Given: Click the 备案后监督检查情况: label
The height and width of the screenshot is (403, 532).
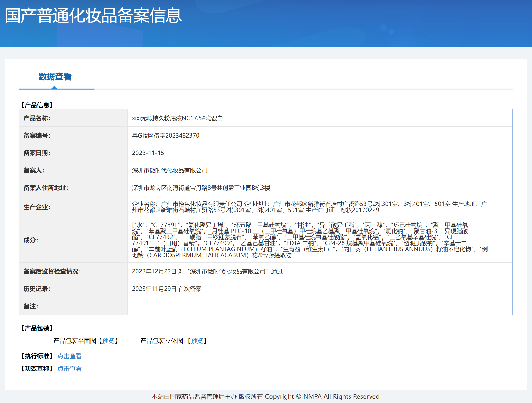Looking at the screenshot, I should (x=52, y=271).
